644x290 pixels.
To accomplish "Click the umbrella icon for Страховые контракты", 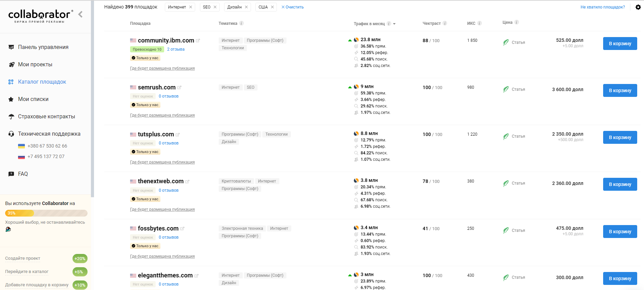I will 11,116.
